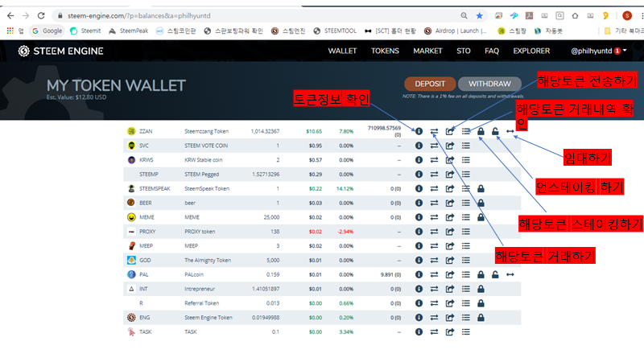Stake BEER tokens with lock icon
Viewport: 644px width, 362px height.
pyautogui.click(x=481, y=204)
